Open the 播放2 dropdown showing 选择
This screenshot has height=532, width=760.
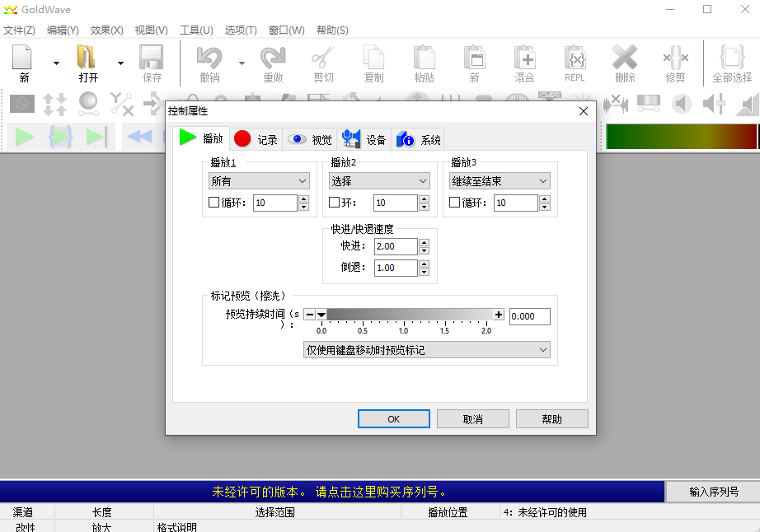coord(379,181)
